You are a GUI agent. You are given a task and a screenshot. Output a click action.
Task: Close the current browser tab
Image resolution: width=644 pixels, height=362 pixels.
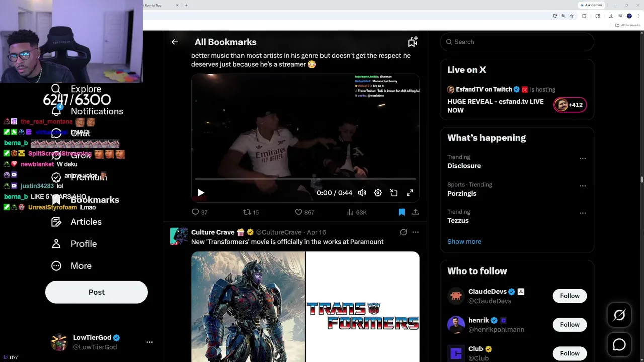tap(177, 5)
